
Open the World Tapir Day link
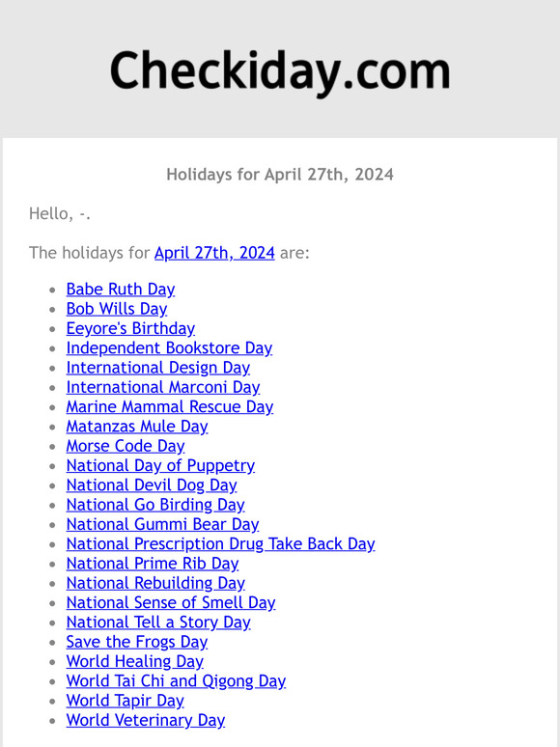pos(126,701)
